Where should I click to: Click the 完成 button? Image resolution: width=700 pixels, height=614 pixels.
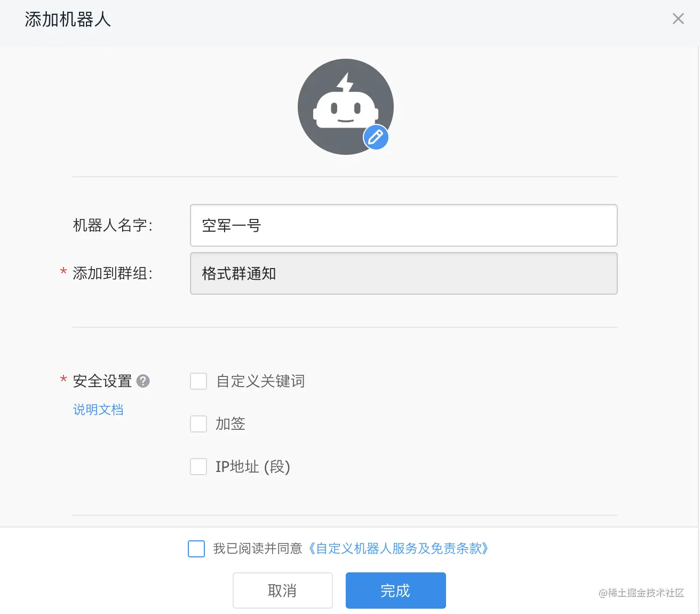396,591
